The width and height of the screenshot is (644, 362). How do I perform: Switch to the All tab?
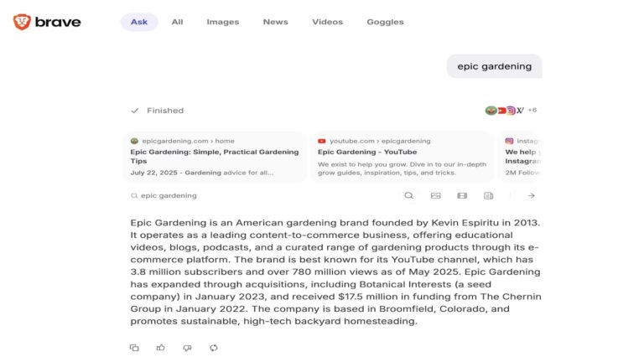click(177, 22)
